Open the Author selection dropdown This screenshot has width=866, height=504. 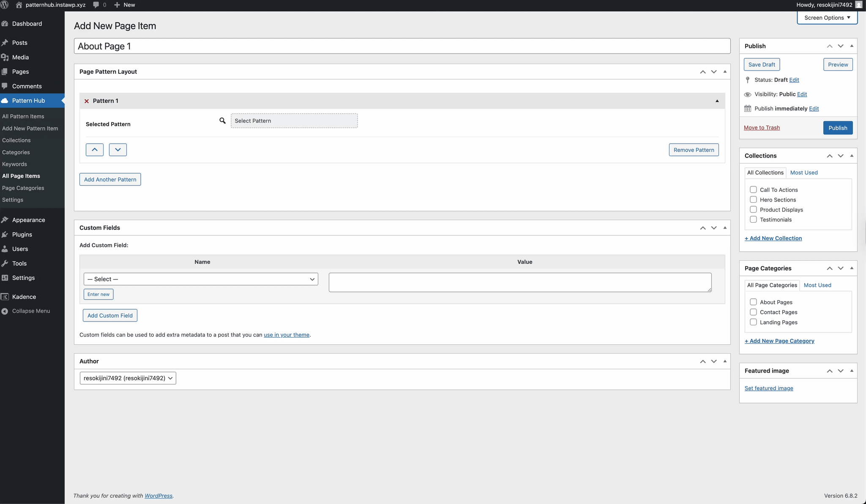[127, 378]
